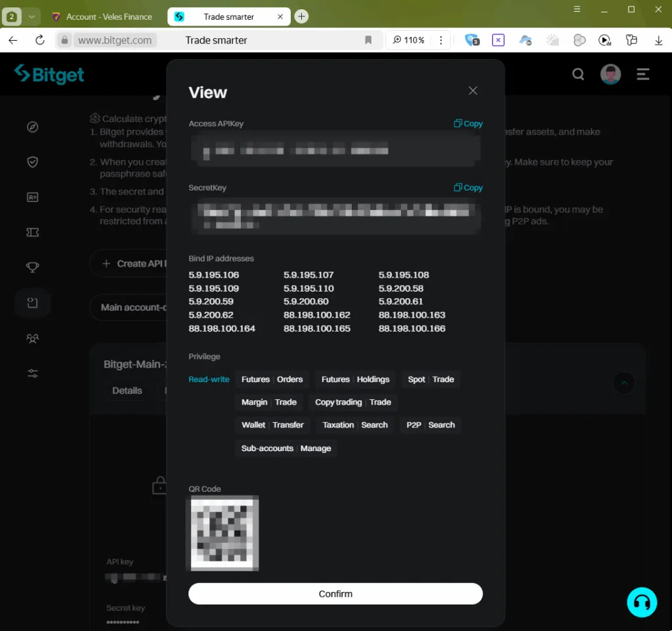Click the blurred QR Code thumbnail
Screen dimensions: 672x631
pos(224,533)
